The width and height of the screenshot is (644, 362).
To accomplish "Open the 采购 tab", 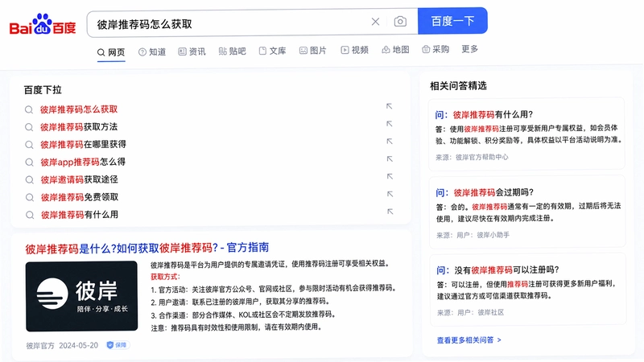I will (x=436, y=49).
